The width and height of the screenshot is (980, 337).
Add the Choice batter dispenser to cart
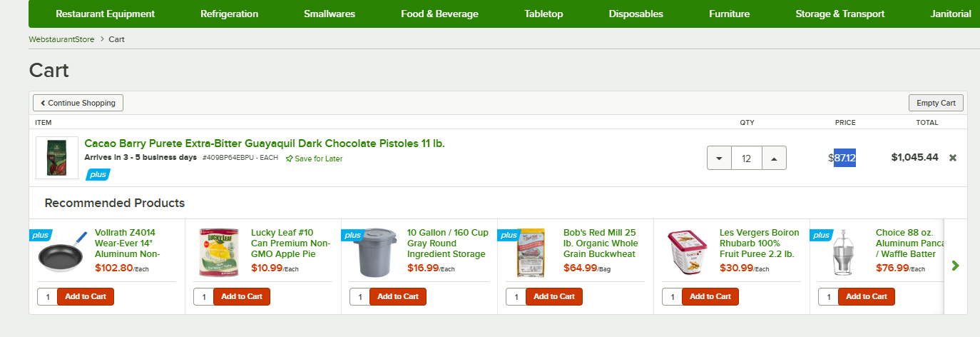(867, 296)
